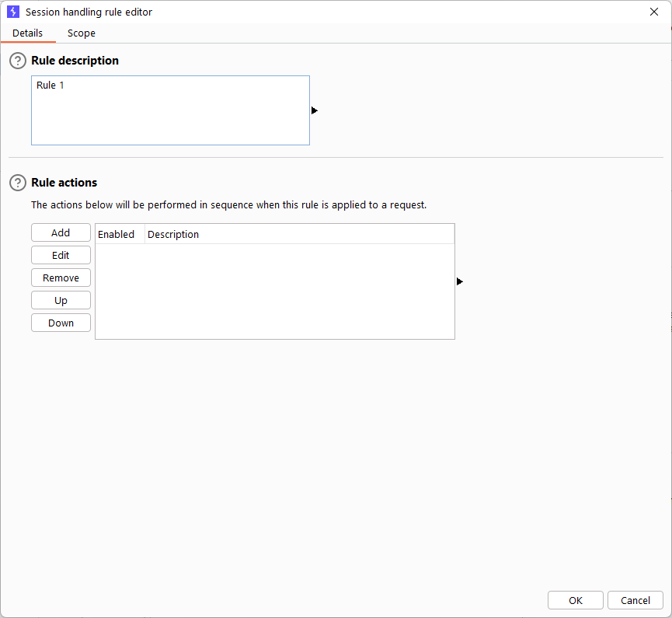Confirm the rule with OK
This screenshot has height=618, width=672.
point(576,600)
